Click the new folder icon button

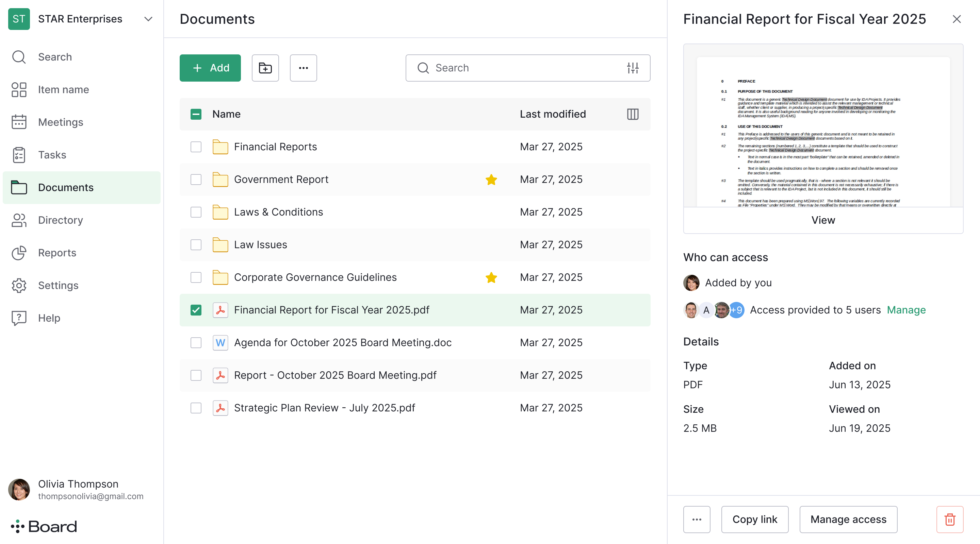click(x=265, y=68)
